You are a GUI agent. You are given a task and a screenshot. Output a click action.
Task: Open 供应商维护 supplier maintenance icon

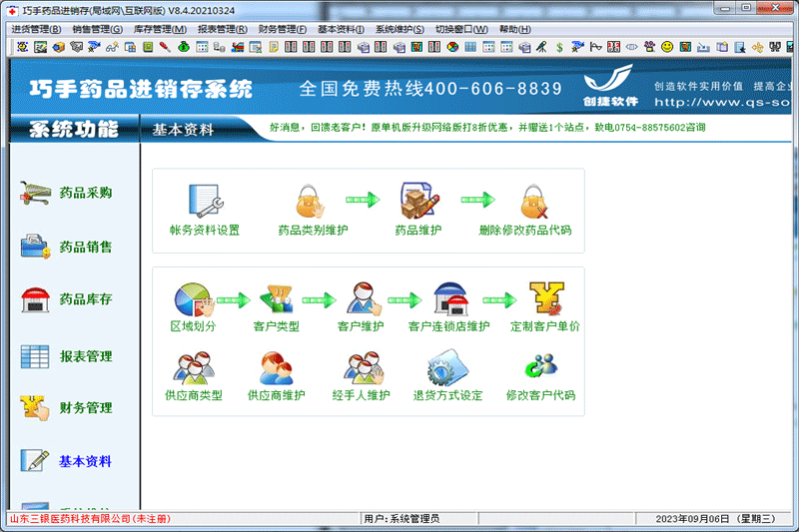(276, 368)
